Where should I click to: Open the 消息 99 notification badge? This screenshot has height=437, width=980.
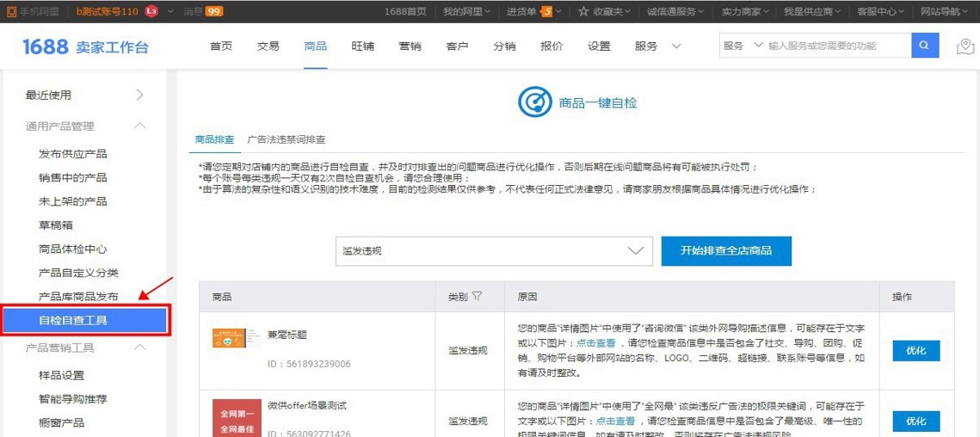213,11
